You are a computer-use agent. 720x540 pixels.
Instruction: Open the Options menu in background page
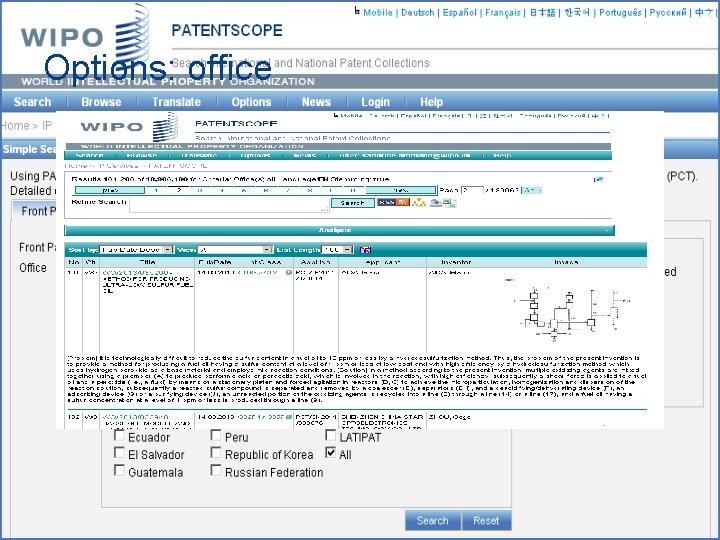coord(251,102)
